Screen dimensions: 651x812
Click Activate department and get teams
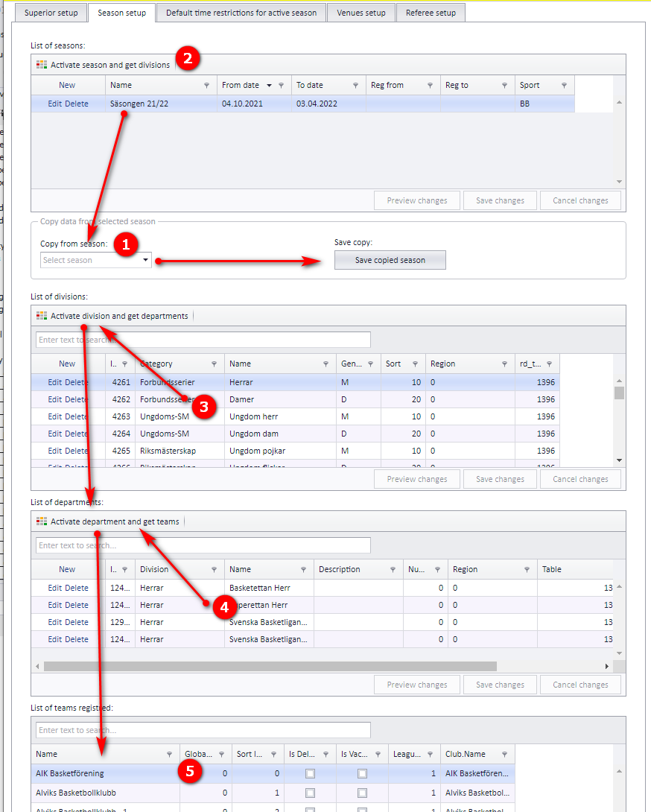108,521
